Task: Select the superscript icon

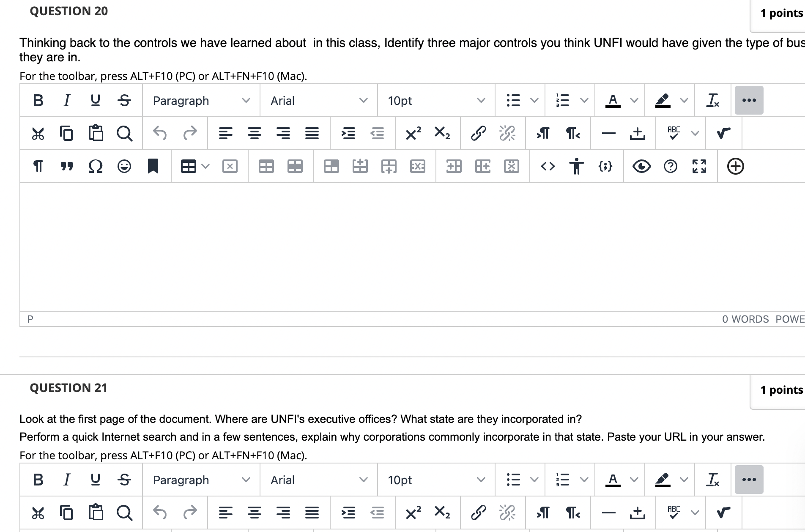Action: (412, 133)
